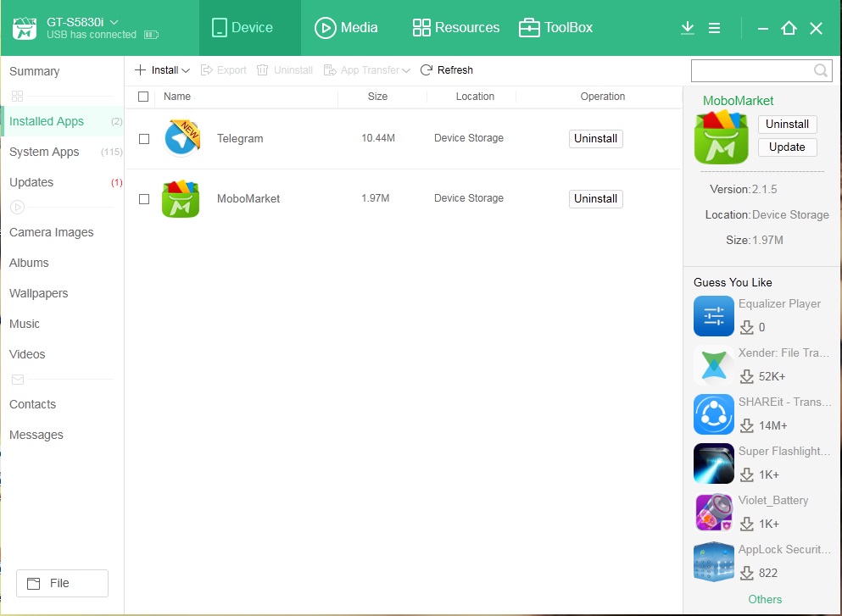
Task: Expand the App Transfer dropdown
Action: (406, 70)
